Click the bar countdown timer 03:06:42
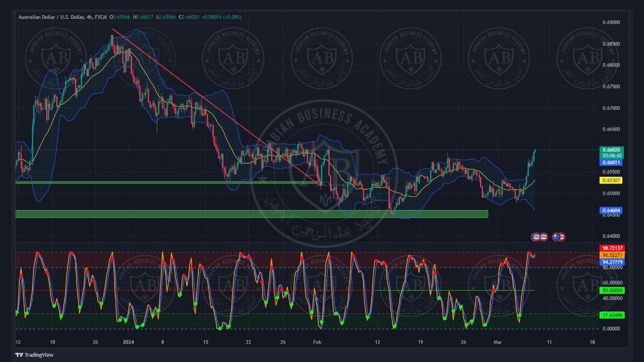Viewport: 644px width, 362px height. (612, 156)
